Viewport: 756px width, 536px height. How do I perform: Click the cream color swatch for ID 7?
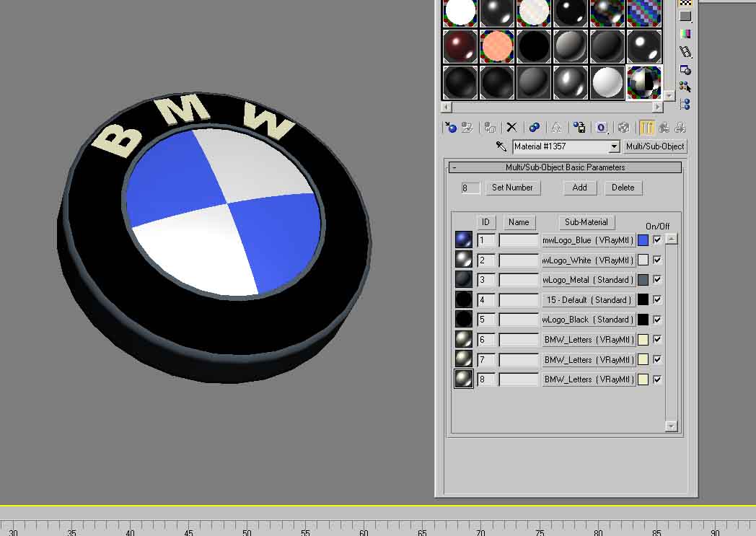(643, 359)
